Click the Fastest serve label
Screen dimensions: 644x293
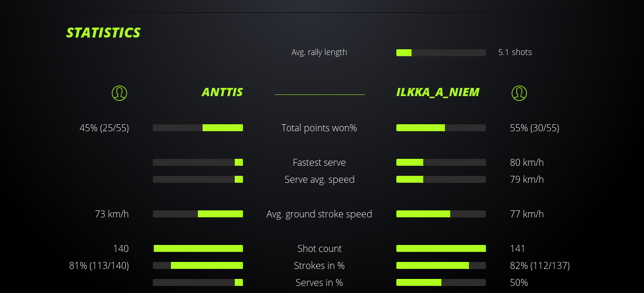coord(319,162)
